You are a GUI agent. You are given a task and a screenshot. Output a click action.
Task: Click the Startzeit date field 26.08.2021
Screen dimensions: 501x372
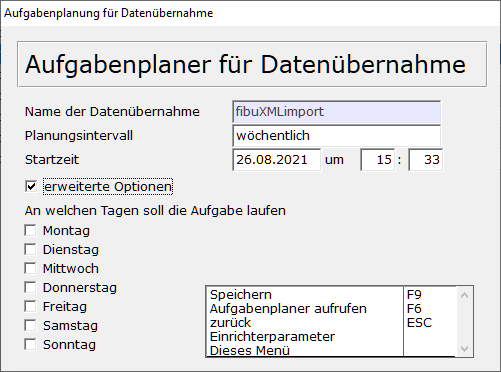pos(276,160)
